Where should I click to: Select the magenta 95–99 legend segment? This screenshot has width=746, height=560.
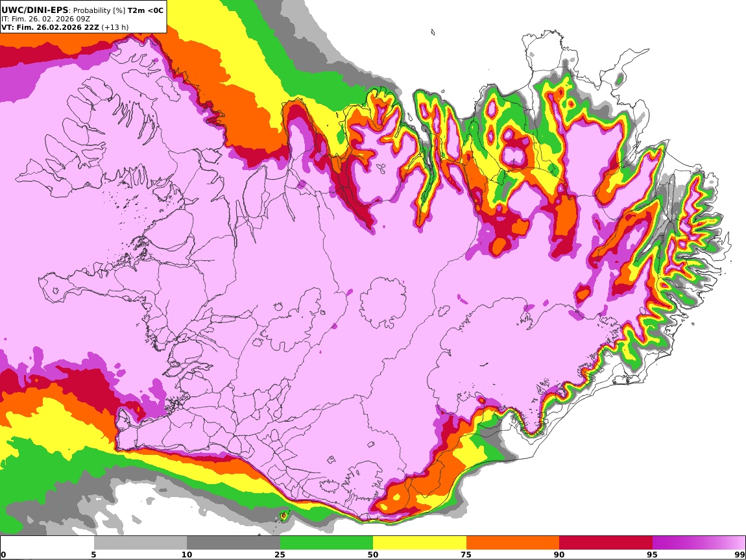(x=699, y=542)
